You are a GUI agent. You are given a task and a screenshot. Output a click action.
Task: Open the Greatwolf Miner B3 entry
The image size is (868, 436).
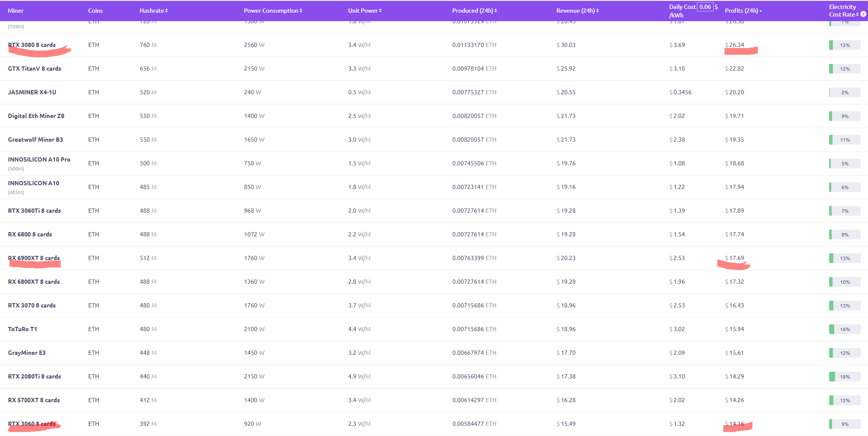pos(35,140)
